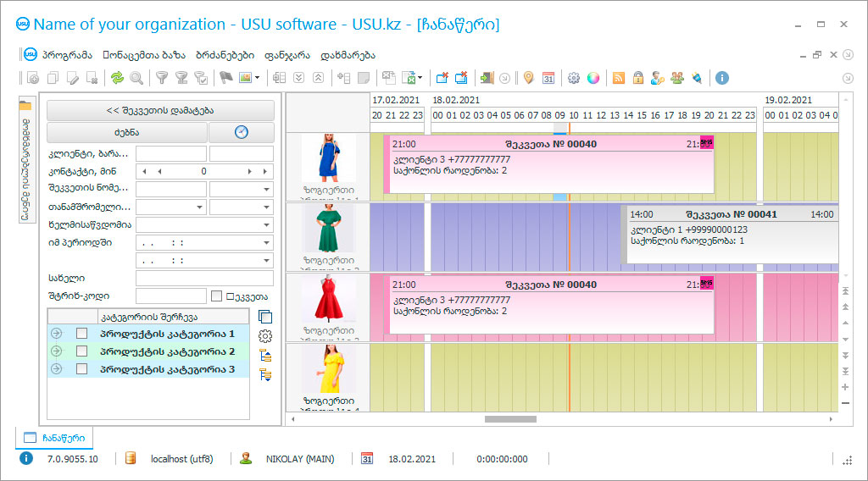The width and height of the screenshot is (868, 481).
Task: Open the end date dropdown below იმ პერიოდში
Action: pyautogui.click(x=266, y=260)
